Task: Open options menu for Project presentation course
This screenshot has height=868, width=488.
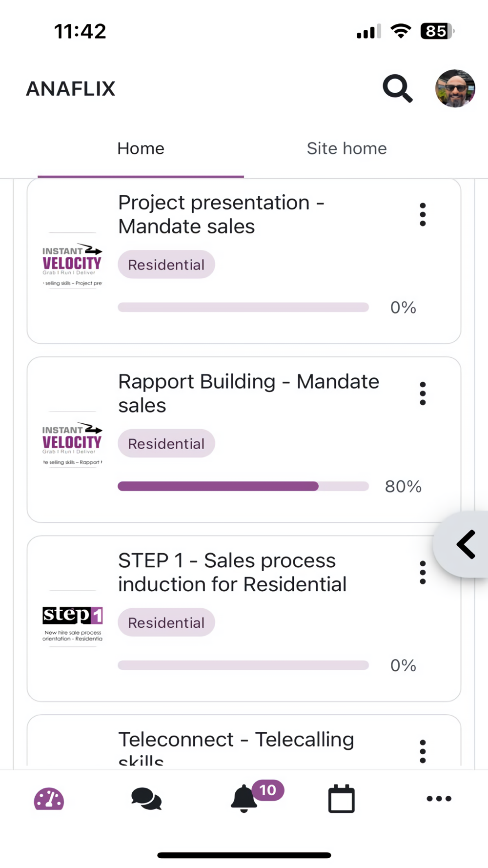Action: pyautogui.click(x=423, y=215)
